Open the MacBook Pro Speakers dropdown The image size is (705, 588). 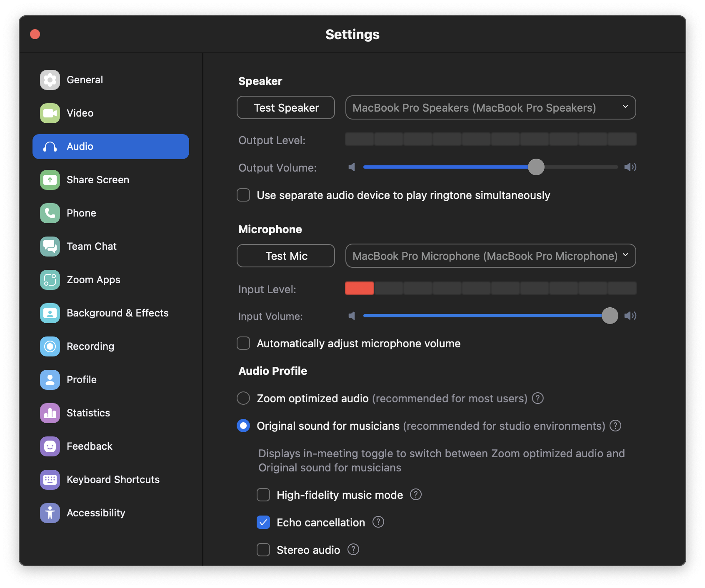(490, 107)
